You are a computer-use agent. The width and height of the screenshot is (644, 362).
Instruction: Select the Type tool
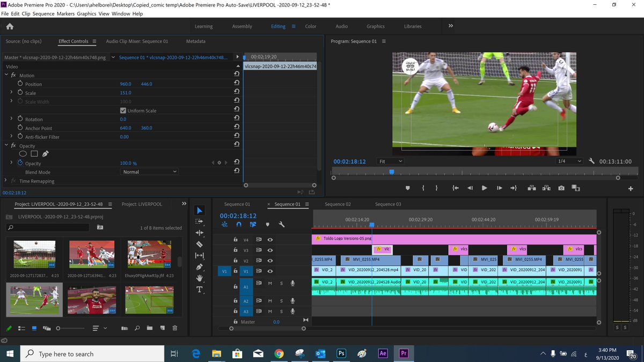click(x=200, y=290)
